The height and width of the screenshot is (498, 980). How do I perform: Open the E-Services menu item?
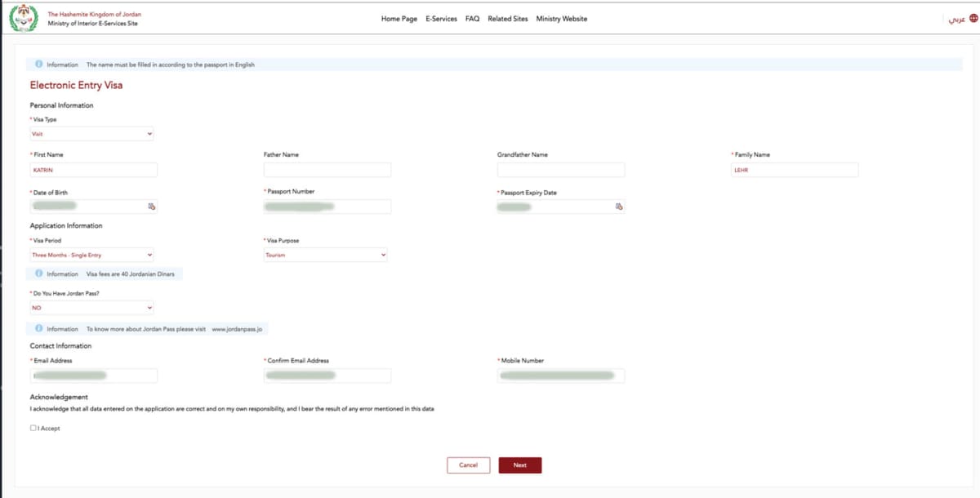coord(441,19)
